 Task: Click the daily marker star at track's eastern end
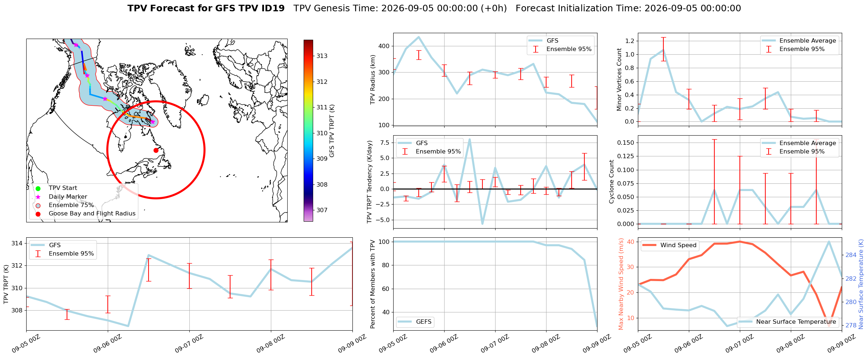(x=153, y=122)
